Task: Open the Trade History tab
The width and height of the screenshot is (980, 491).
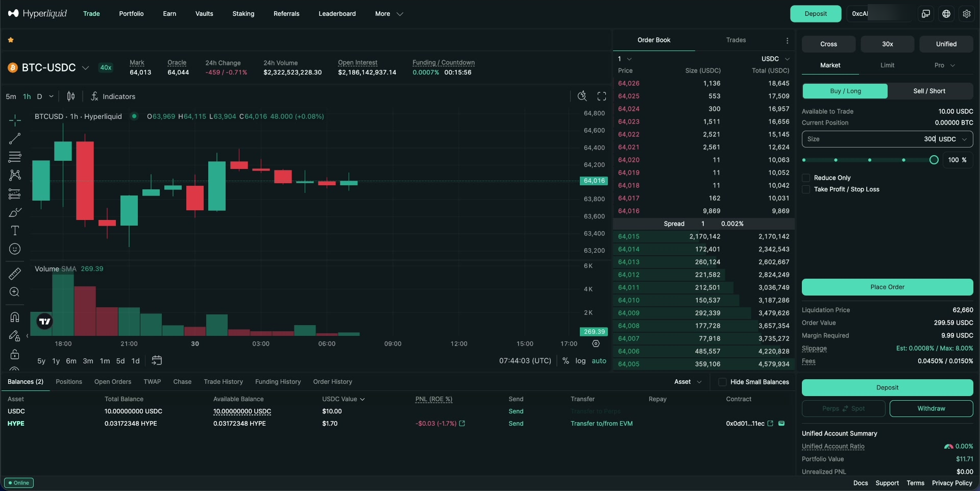Action: tap(223, 382)
